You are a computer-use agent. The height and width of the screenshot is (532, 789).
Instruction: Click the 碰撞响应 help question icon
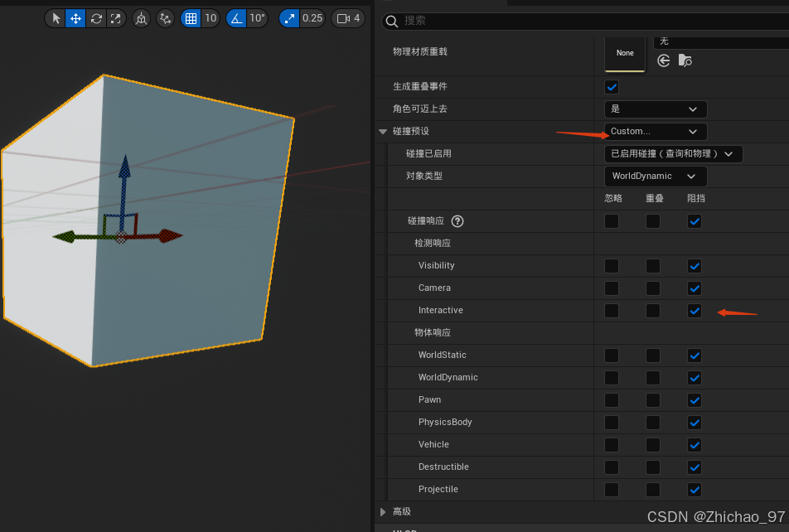click(x=457, y=221)
